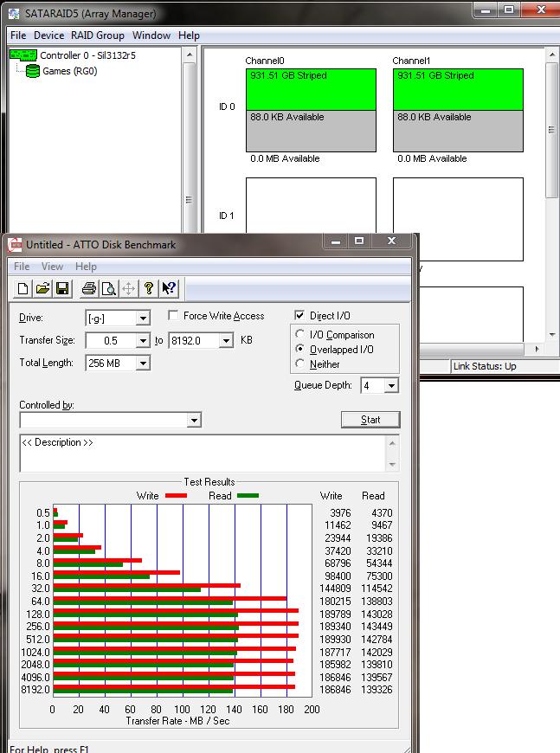Image resolution: width=560 pixels, height=753 pixels.
Task: Open View menu in ATTO Disk Benchmark
Action: [52, 267]
